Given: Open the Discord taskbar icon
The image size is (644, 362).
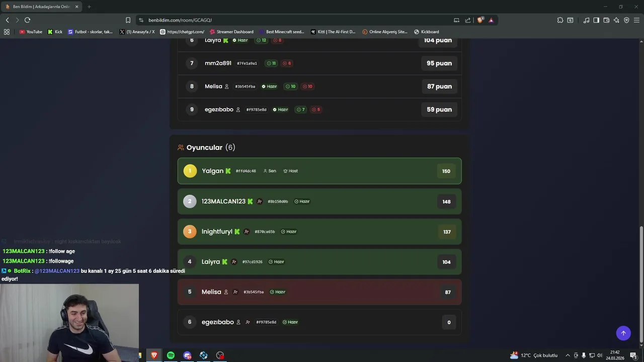Looking at the screenshot, I should [187, 355].
